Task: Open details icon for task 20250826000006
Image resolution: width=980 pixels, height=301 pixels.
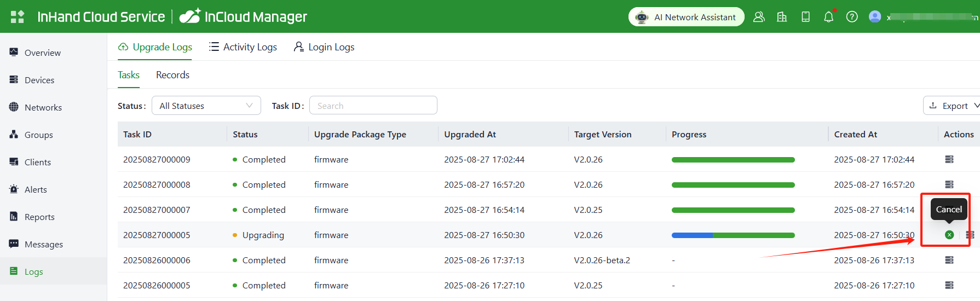Action: 949,260
